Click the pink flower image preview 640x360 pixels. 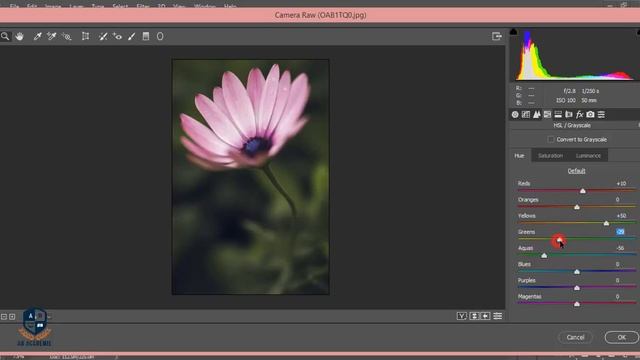(x=250, y=177)
